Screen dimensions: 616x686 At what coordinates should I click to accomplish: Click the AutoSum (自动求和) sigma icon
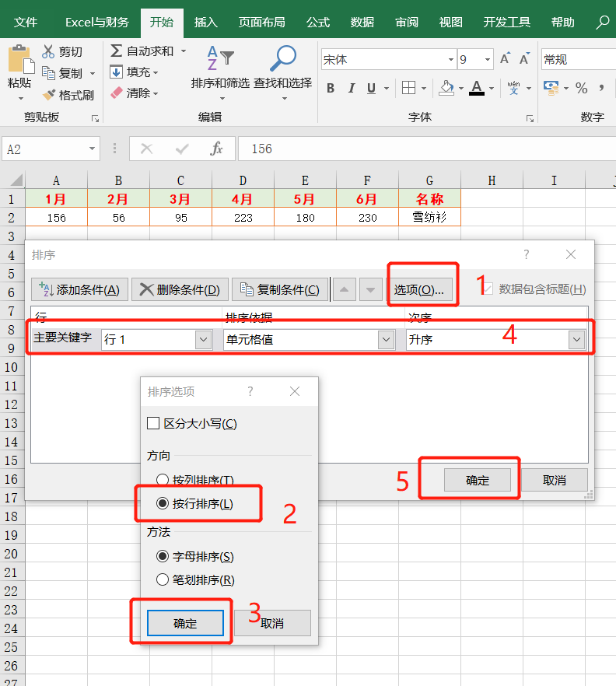click(116, 51)
